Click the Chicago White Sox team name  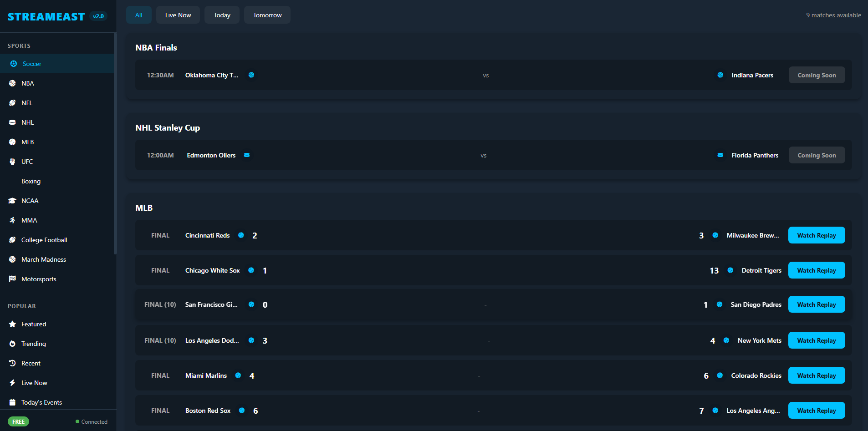tap(212, 270)
